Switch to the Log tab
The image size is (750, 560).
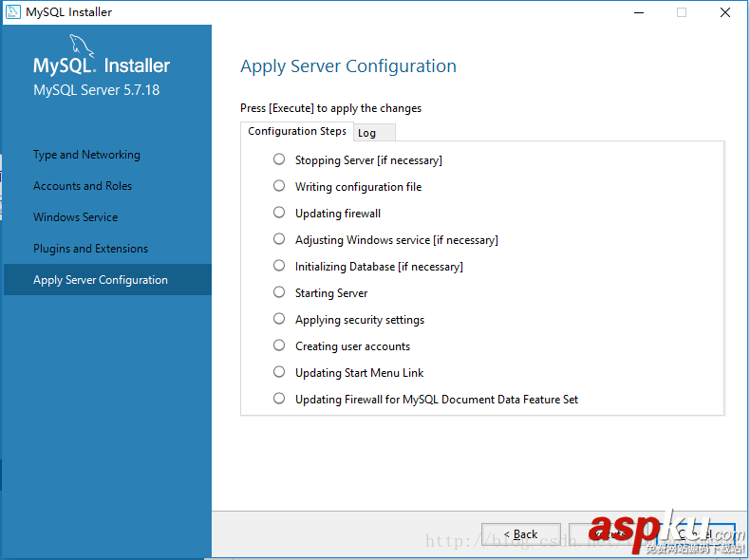(367, 133)
